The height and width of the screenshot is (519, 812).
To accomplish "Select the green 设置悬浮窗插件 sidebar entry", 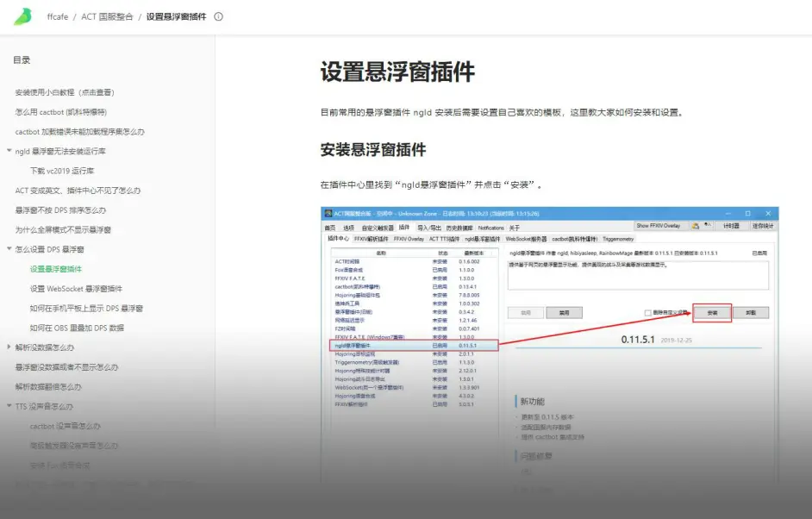I will click(56, 269).
